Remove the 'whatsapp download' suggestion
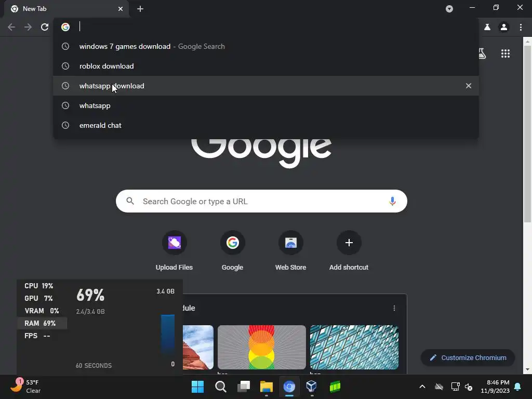Image resolution: width=532 pixels, height=399 pixels. click(x=469, y=86)
